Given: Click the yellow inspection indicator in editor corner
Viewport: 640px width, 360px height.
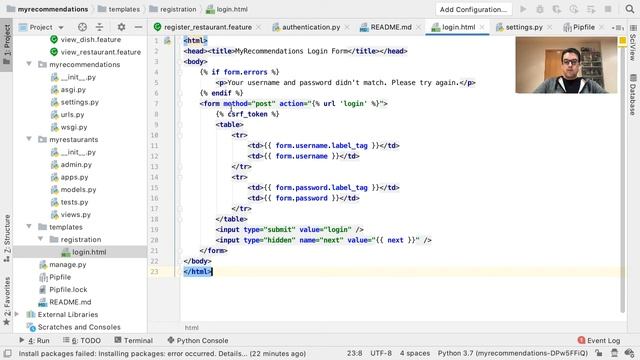Looking at the screenshot, I should (x=622, y=41).
